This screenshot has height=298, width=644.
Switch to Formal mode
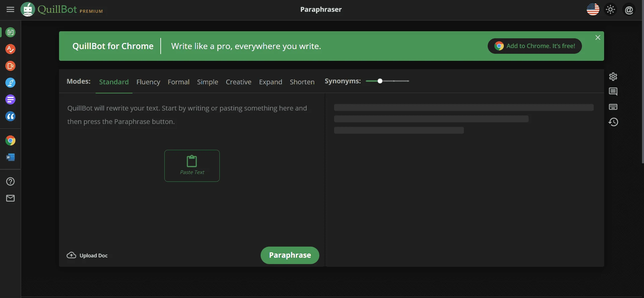click(x=178, y=82)
